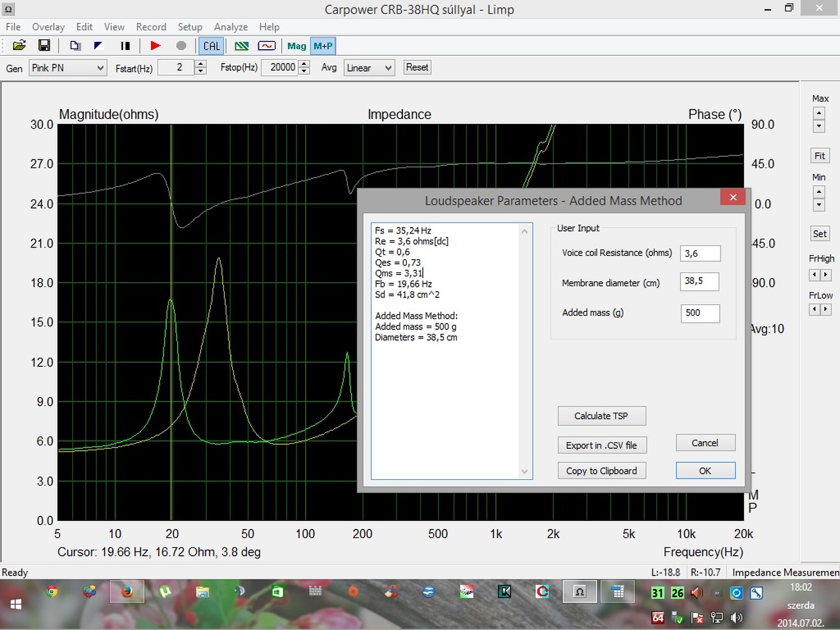Switch to Mag only view
The image size is (840, 630).
(297, 46)
